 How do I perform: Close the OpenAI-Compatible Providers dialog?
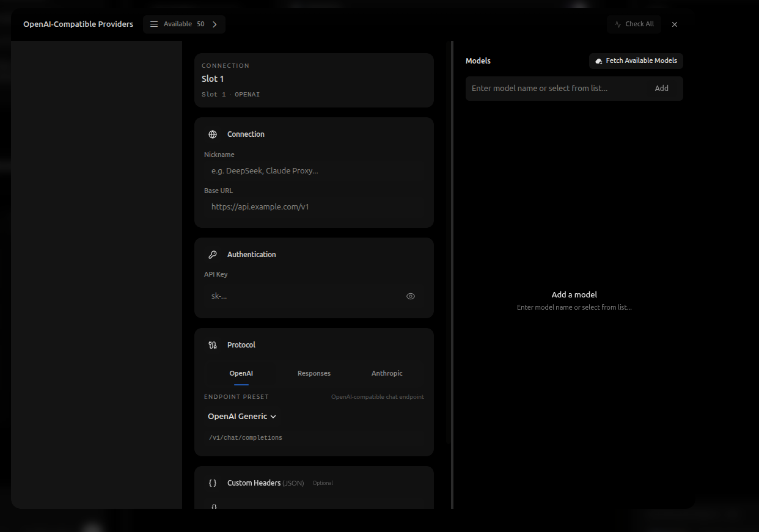(675, 24)
